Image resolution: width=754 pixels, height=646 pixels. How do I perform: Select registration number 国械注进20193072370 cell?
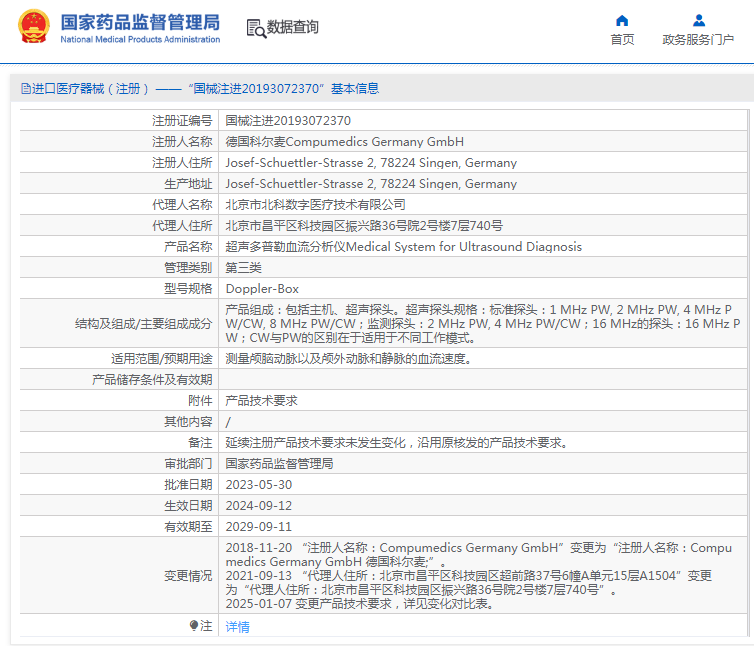click(x=288, y=120)
